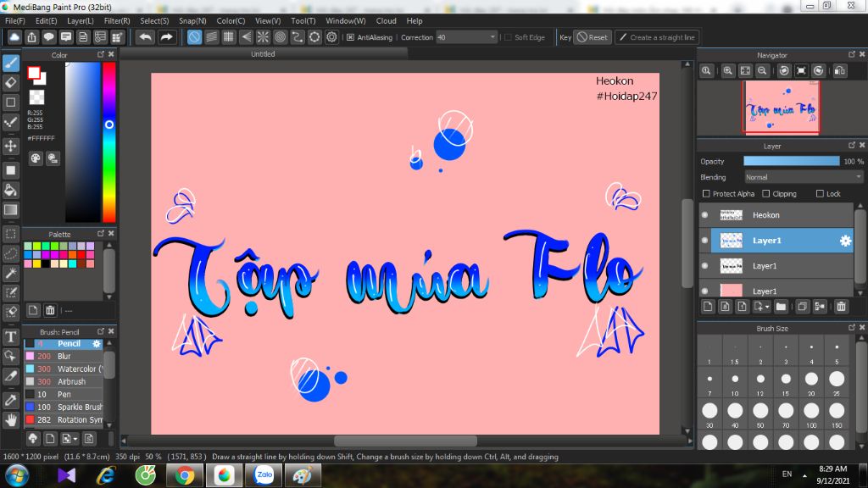Click Brush list scroll-down arrow
868x488 pixels.
click(x=109, y=425)
